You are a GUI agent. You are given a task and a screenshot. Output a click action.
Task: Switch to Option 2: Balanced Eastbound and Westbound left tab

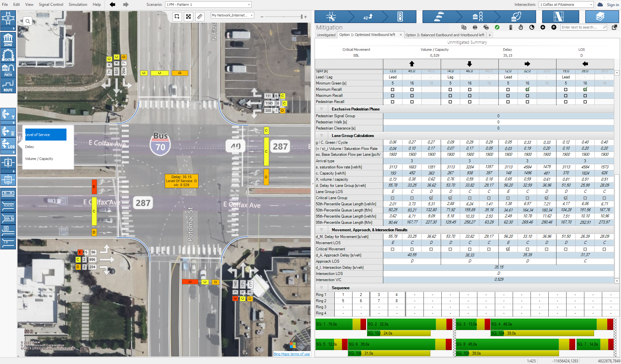(x=445, y=35)
